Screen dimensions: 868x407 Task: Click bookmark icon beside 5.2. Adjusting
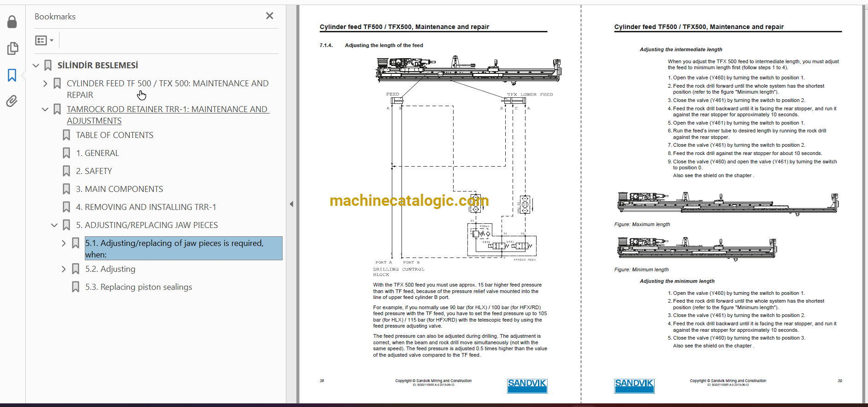pyautogui.click(x=76, y=269)
